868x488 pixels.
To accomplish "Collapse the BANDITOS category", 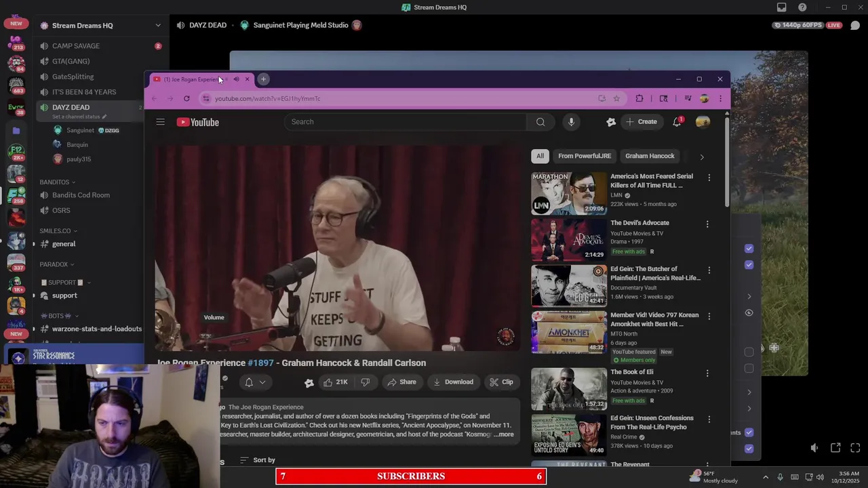I will 57,182.
